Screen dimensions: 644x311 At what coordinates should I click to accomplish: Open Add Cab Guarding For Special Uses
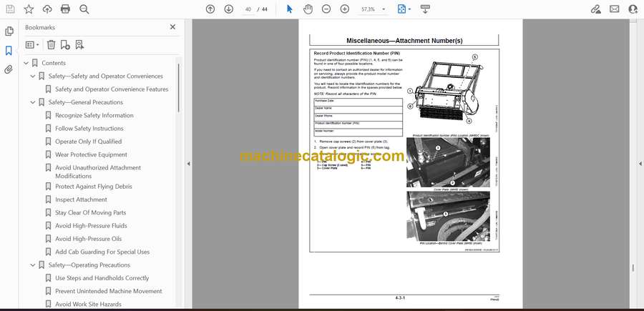[102, 252]
